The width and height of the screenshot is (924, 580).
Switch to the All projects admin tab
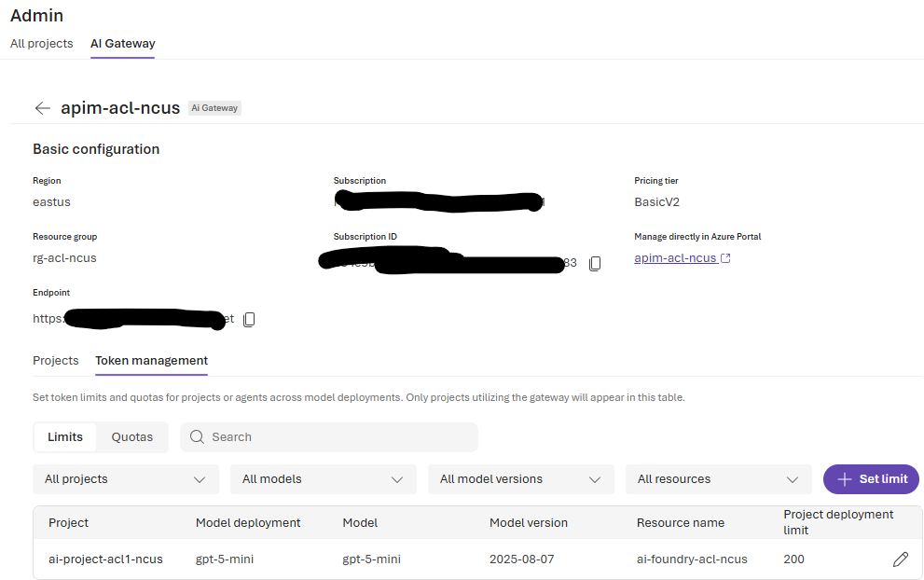tap(41, 44)
